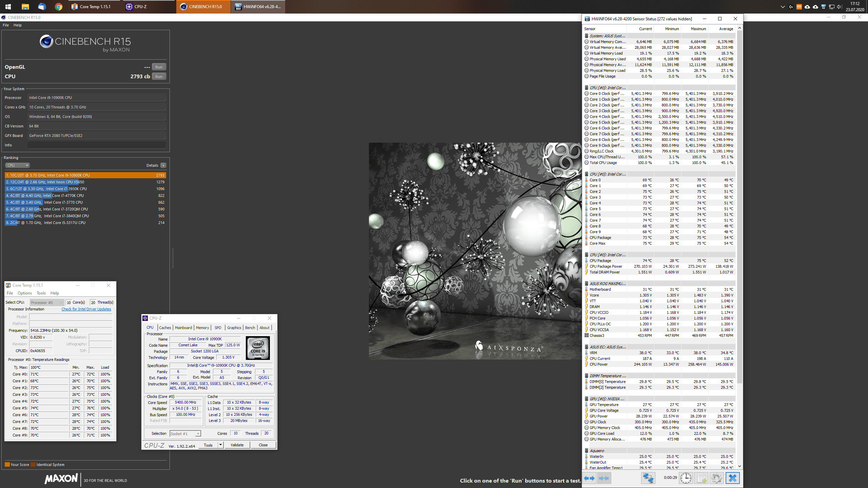Viewport: 868px width, 488px height.
Task: Close HWiNFO sensors with the blue X button
Action: point(732,478)
